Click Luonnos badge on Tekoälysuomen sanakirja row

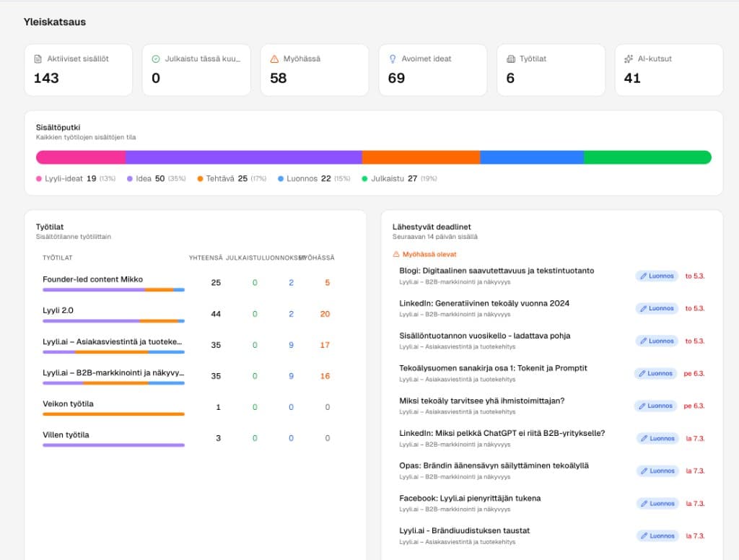click(655, 374)
